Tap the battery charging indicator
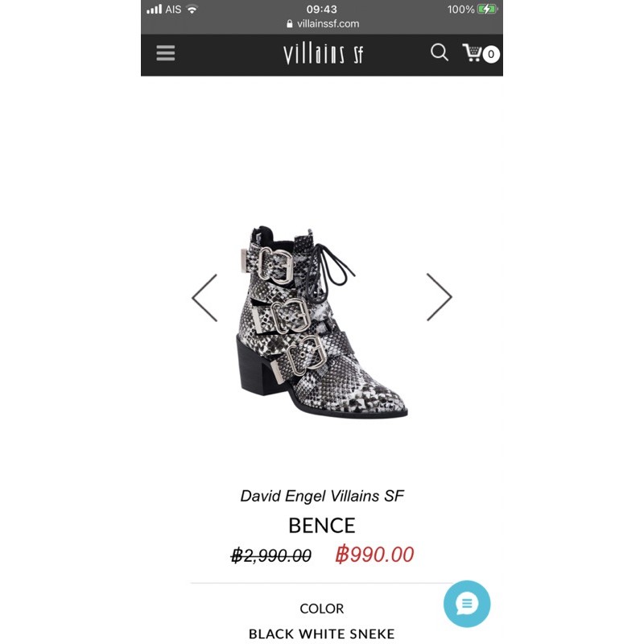The width and height of the screenshot is (644, 644). coord(487,9)
